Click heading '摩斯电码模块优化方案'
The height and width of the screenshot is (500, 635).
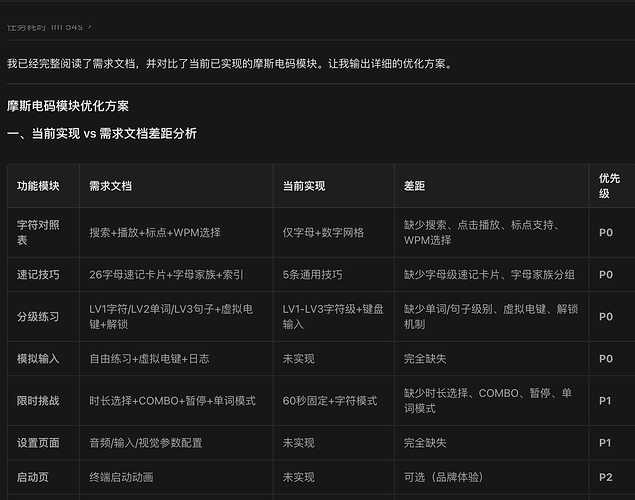click(x=68, y=106)
